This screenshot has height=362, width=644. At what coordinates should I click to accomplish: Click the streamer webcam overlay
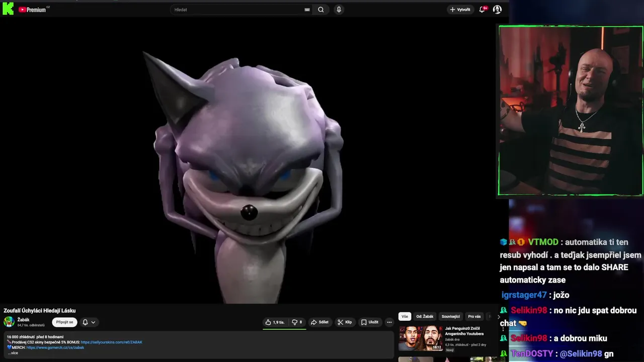571,111
